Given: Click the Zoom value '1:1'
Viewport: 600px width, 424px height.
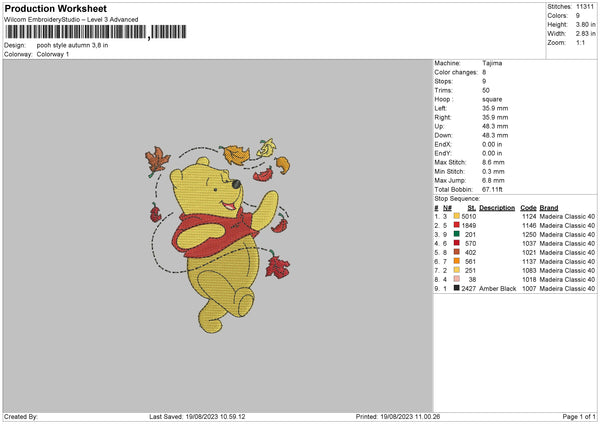Looking at the screenshot, I should pos(580,43).
